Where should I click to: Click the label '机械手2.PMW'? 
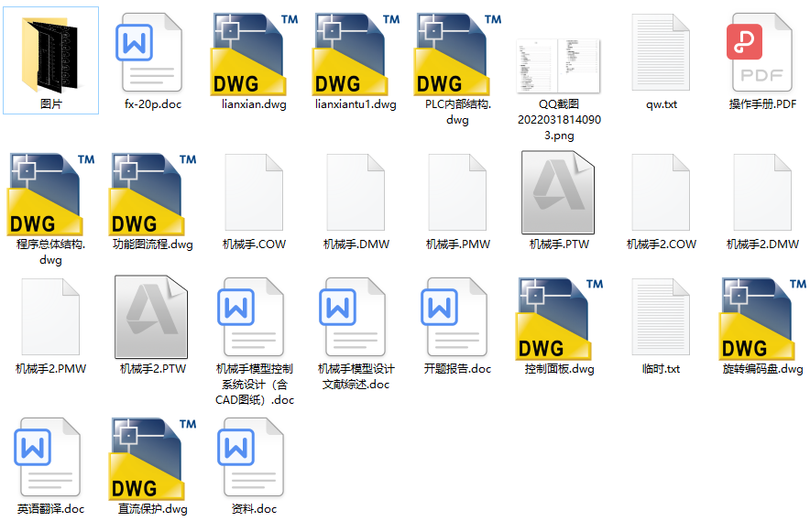(x=50, y=368)
